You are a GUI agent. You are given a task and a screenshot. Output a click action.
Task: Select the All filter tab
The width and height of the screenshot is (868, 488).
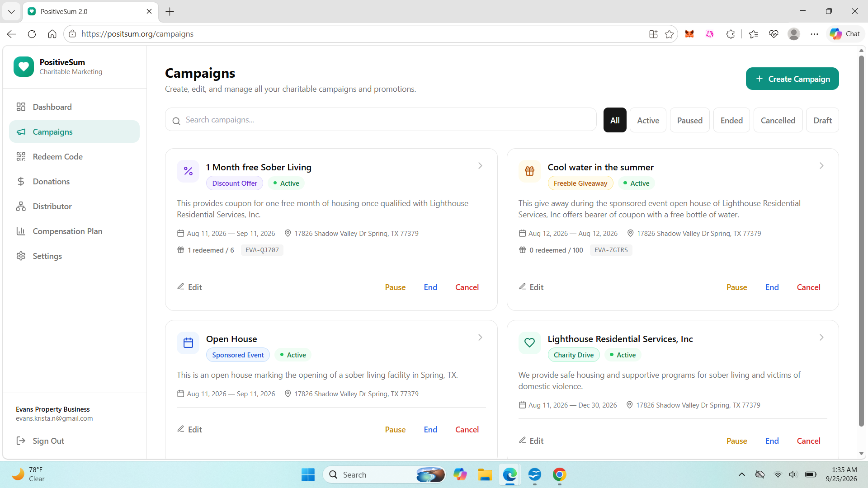[x=615, y=120]
